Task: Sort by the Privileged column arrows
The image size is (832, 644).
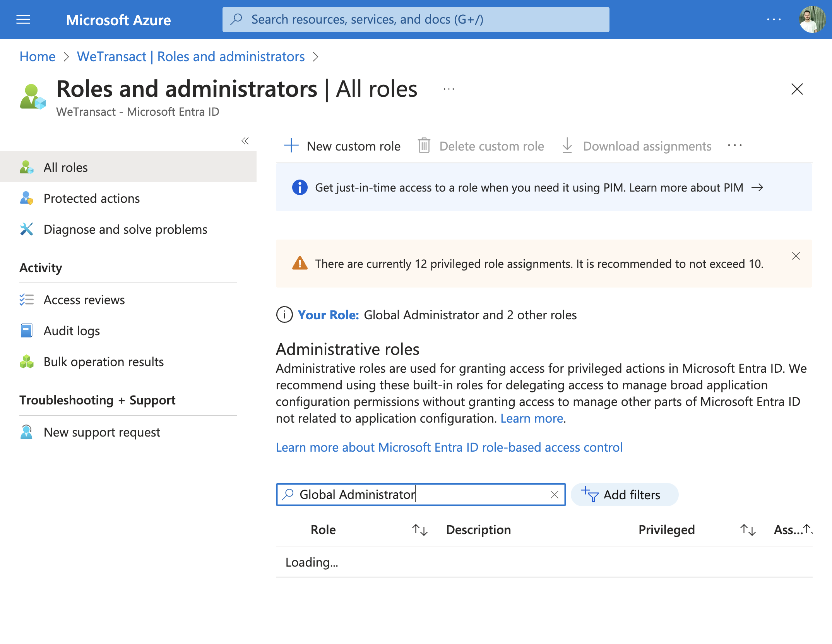Action: [748, 530]
